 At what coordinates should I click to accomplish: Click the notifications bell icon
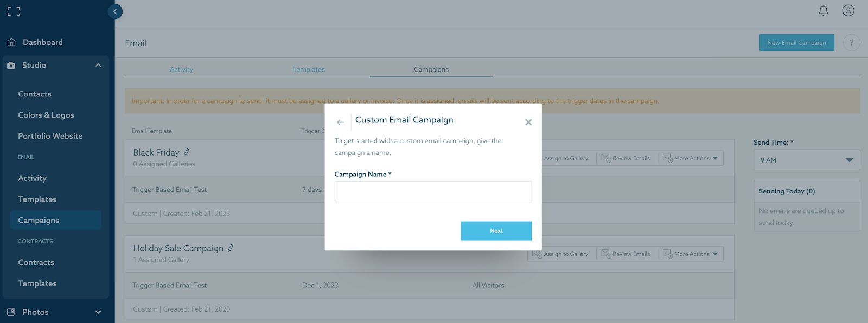click(x=823, y=11)
